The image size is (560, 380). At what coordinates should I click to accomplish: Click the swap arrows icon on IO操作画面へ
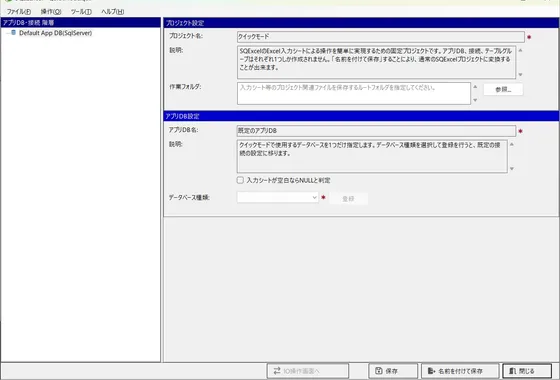click(277, 371)
